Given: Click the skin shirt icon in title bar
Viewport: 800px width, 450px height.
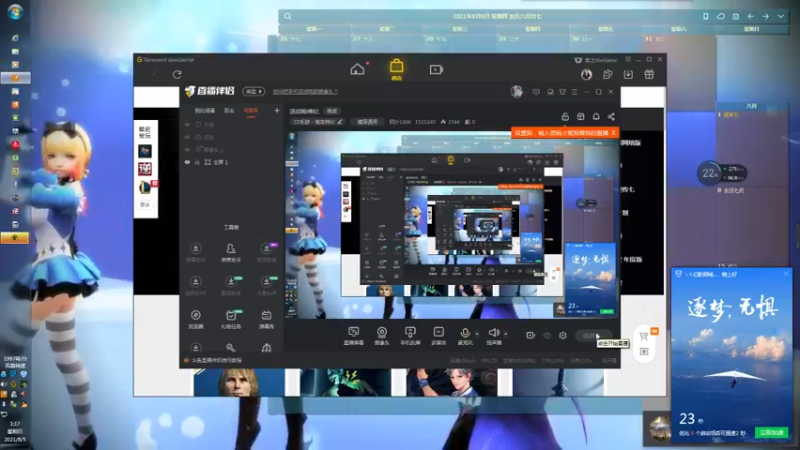Looking at the screenshot, I should 562,92.
